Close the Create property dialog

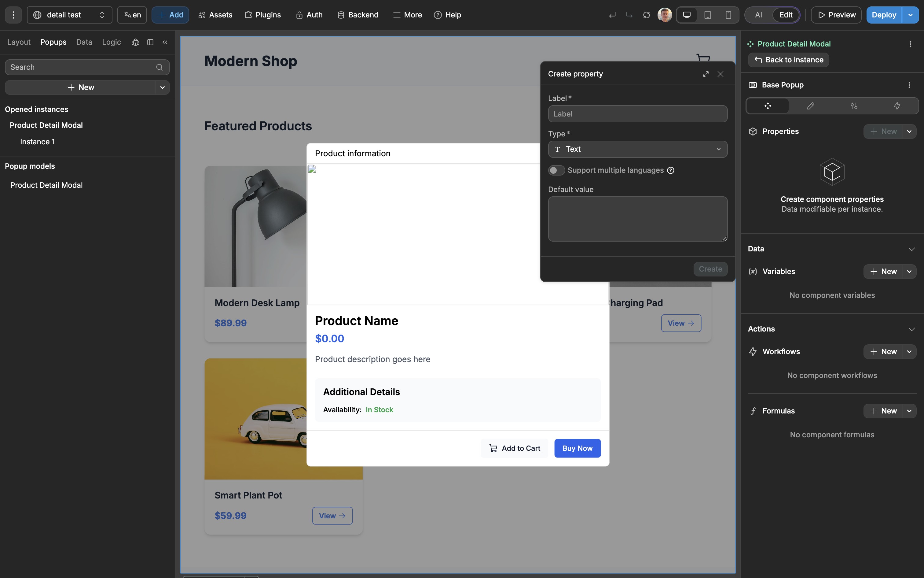721,74
